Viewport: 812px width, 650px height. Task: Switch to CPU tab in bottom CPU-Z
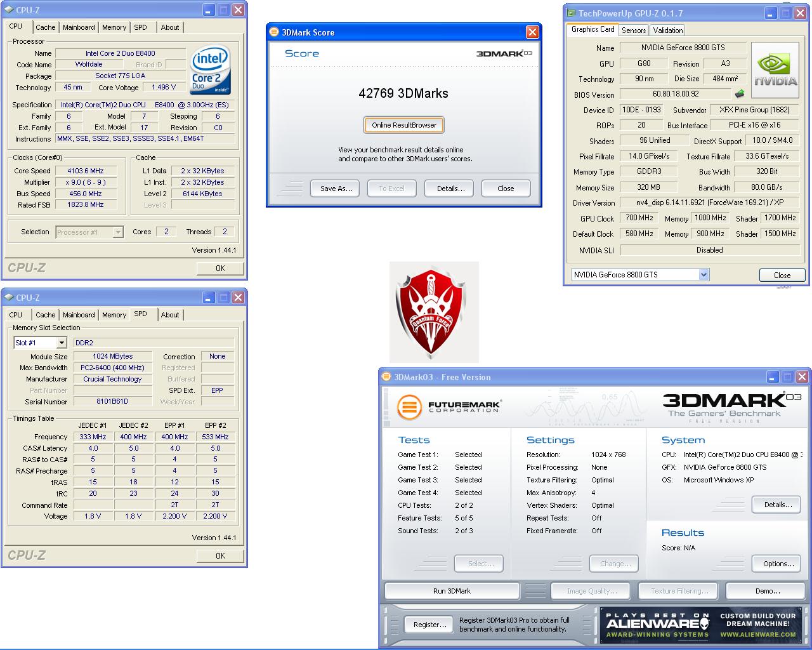coord(16,315)
